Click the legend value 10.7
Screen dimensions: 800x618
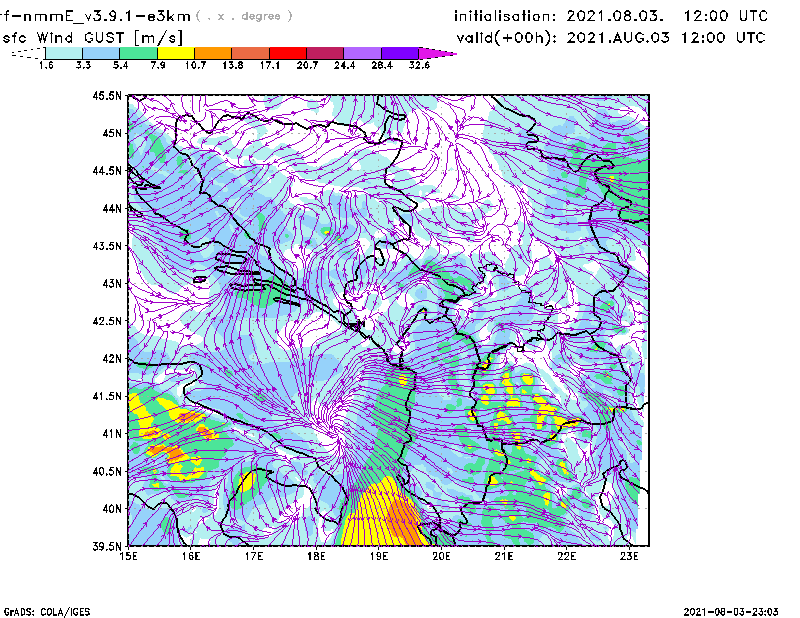pyautogui.click(x=195, y=65)
